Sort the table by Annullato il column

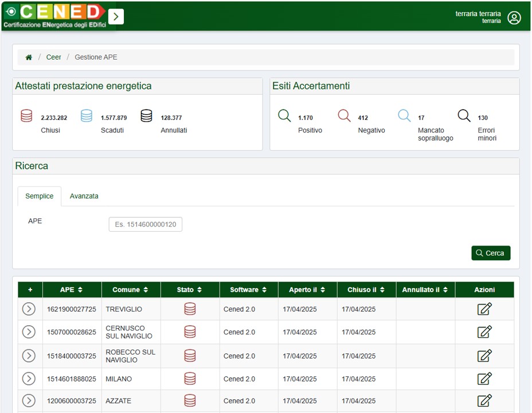[425, 290]
